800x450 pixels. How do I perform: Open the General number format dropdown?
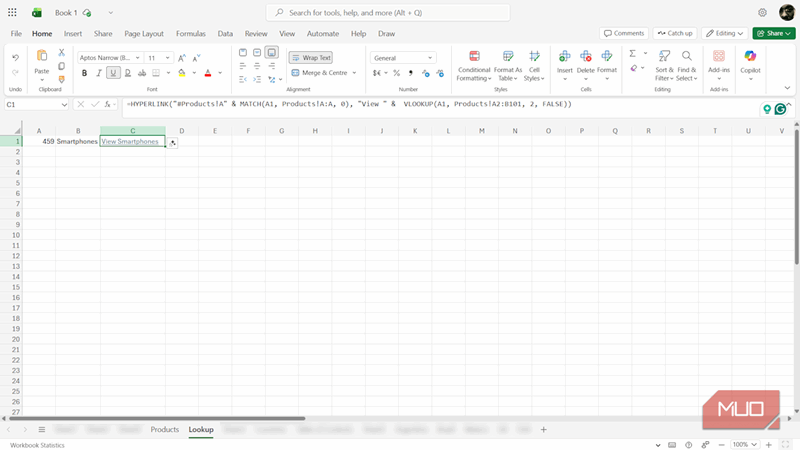tap(430, 58)
